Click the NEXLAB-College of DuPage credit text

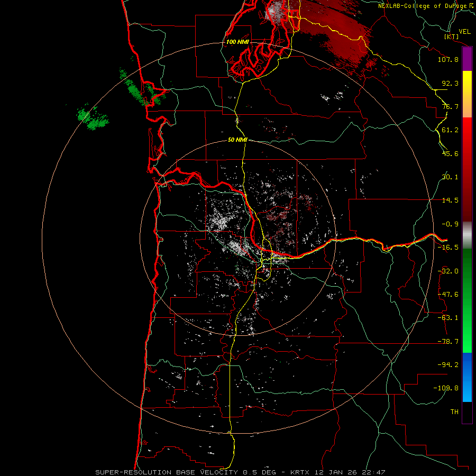(427, 6)
